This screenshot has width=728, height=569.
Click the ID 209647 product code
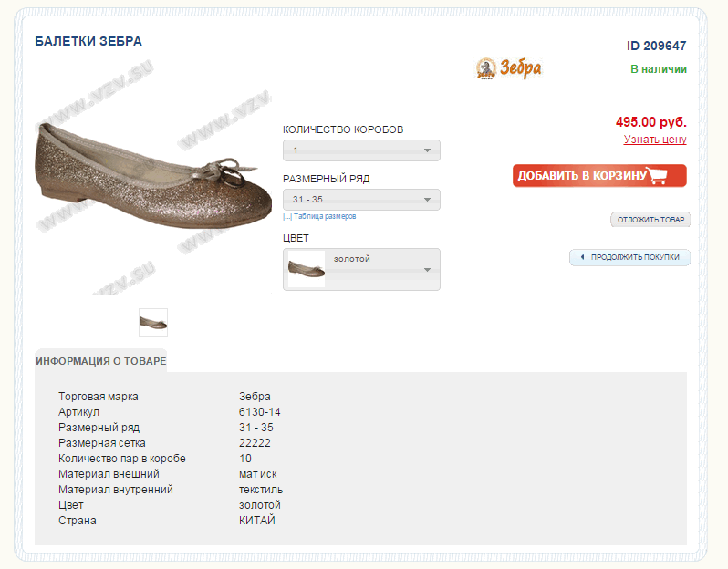click(x=656, y=46)
